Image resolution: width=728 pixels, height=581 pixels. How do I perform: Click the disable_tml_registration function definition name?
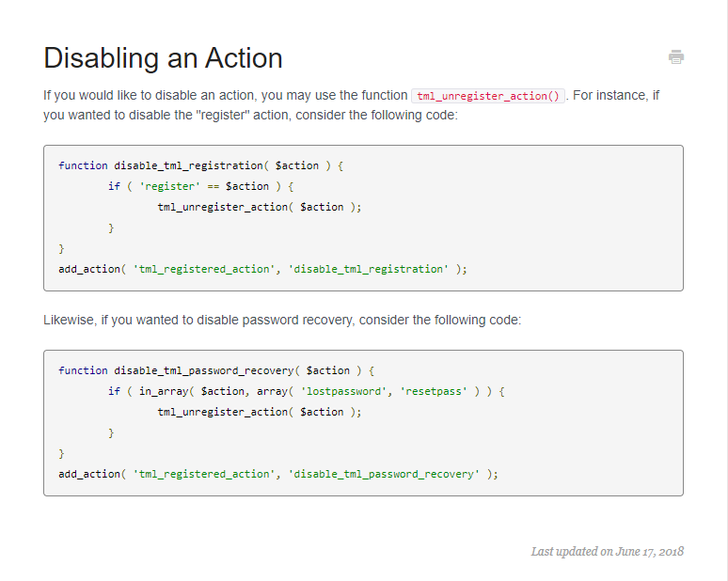189,165
